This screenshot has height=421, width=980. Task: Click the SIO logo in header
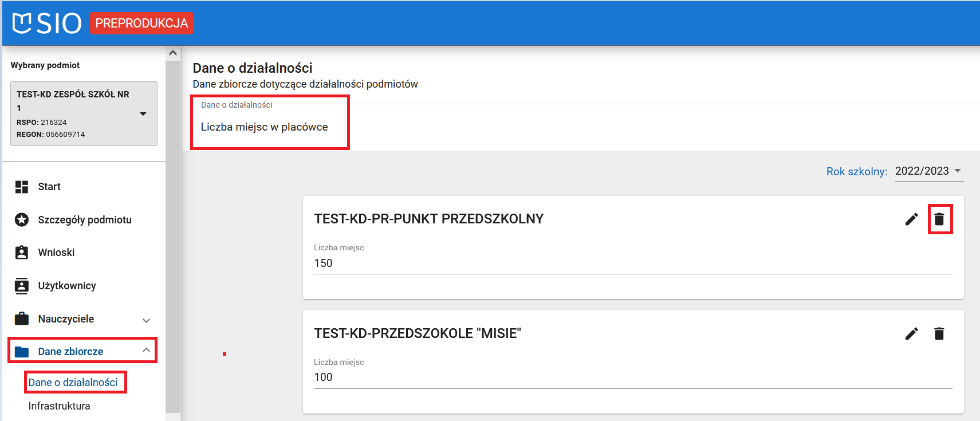pyautogui.click(x=47, y=23)
